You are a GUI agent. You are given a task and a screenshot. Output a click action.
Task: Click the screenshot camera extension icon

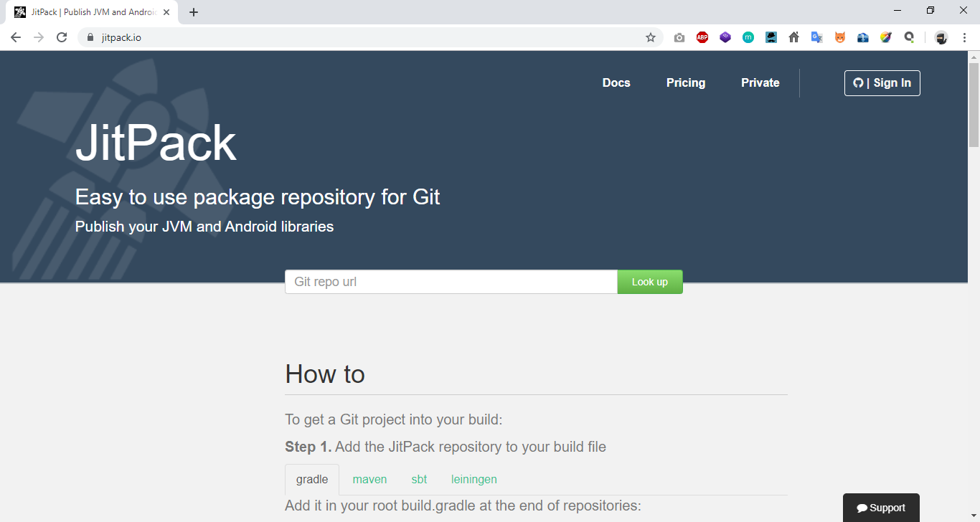679,37
